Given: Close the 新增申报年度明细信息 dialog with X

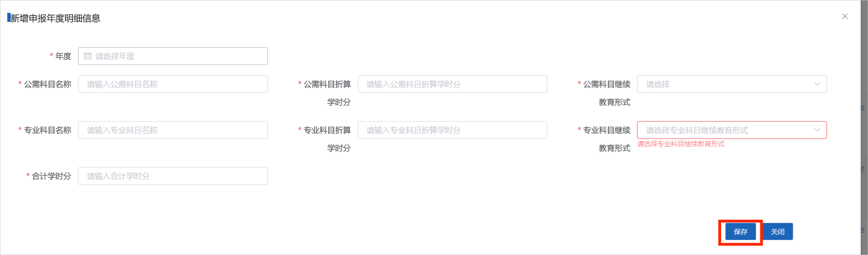Looking at the screenshot, I should 845,16.
